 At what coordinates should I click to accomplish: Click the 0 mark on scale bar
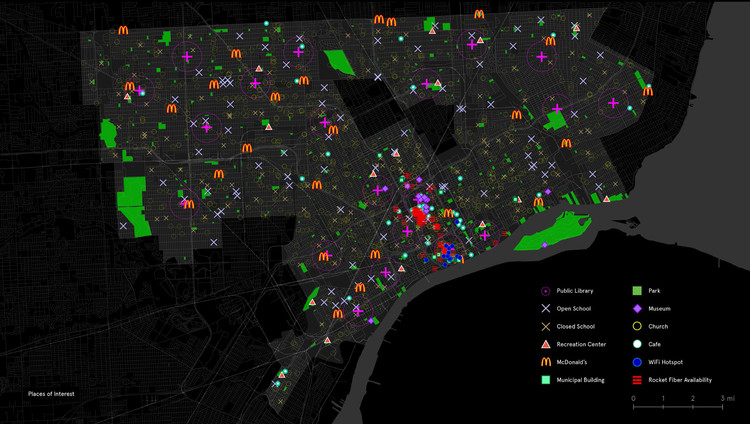point(634,401)
